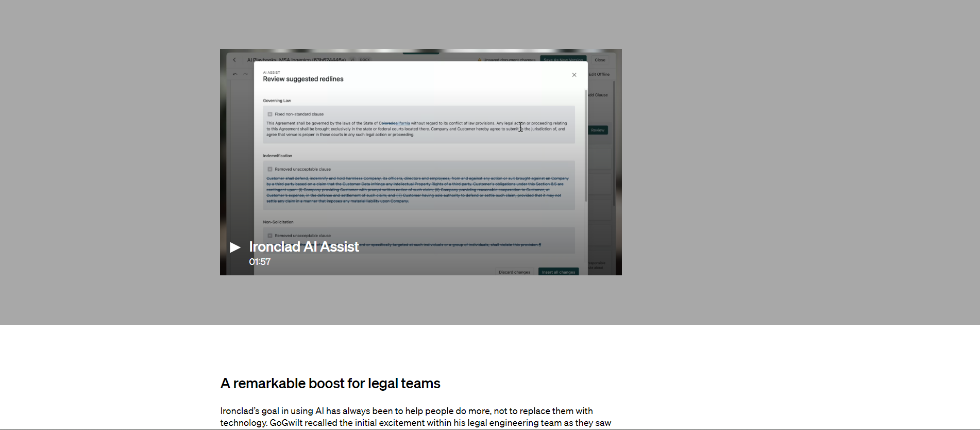Click the "Non-Solicitation" section label
Viewport: 980px width, 430px height.
(x=278, y=222)
